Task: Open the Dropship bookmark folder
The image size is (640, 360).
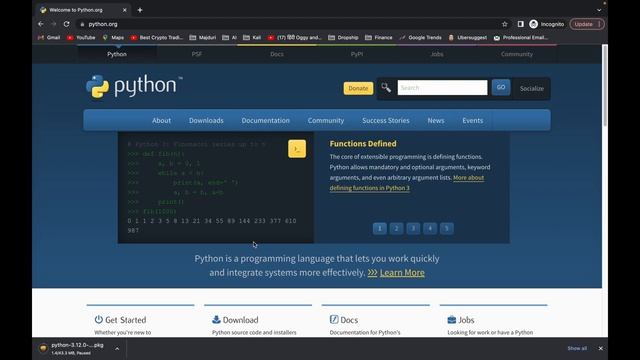Action: pyautogui.click(x=343, y=38)
